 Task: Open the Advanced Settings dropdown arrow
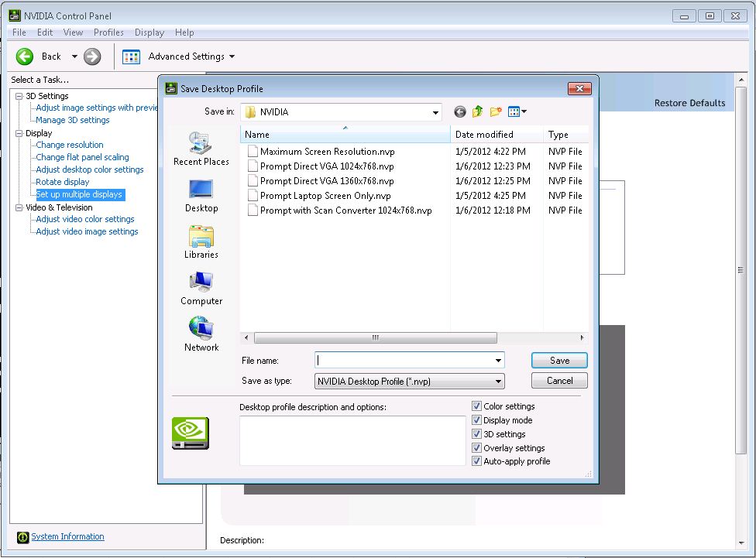click(232, 56)
